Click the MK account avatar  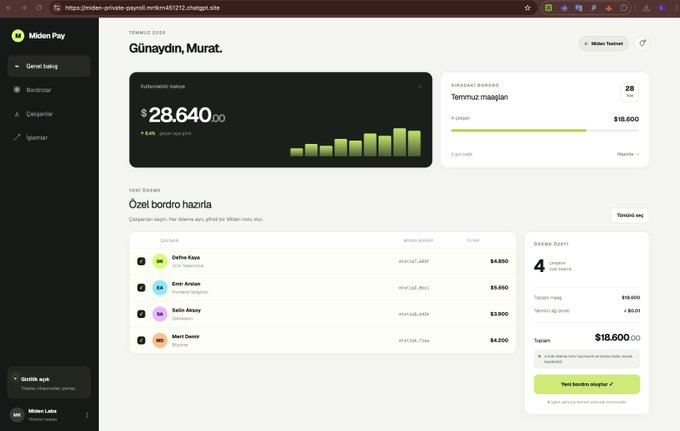[x=17, y=415]
